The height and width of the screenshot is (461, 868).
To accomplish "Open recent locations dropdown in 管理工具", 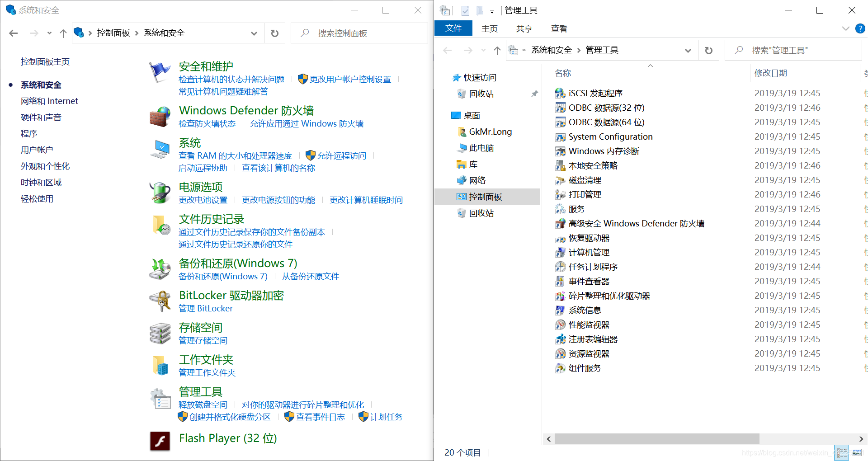I will point(483,50).
